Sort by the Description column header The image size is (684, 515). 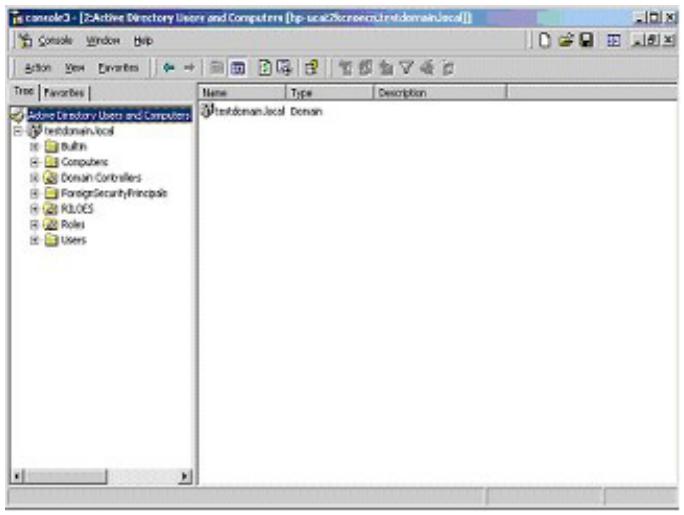441,92
